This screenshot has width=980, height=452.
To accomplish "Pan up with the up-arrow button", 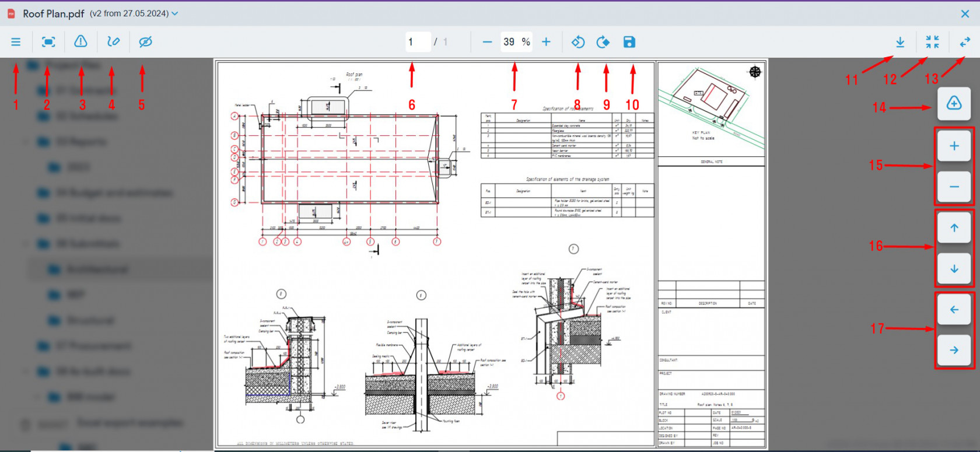I will [x=954, y=228].
